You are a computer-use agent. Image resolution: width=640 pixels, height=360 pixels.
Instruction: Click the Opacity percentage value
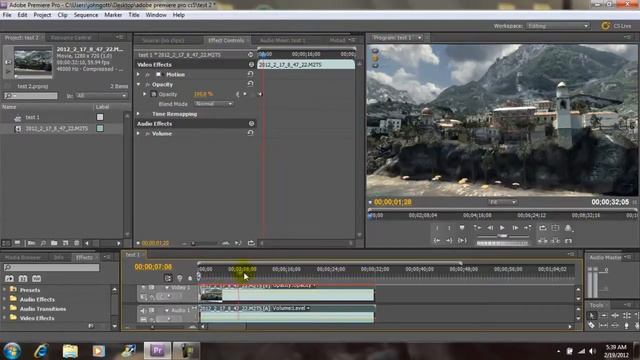203,94
